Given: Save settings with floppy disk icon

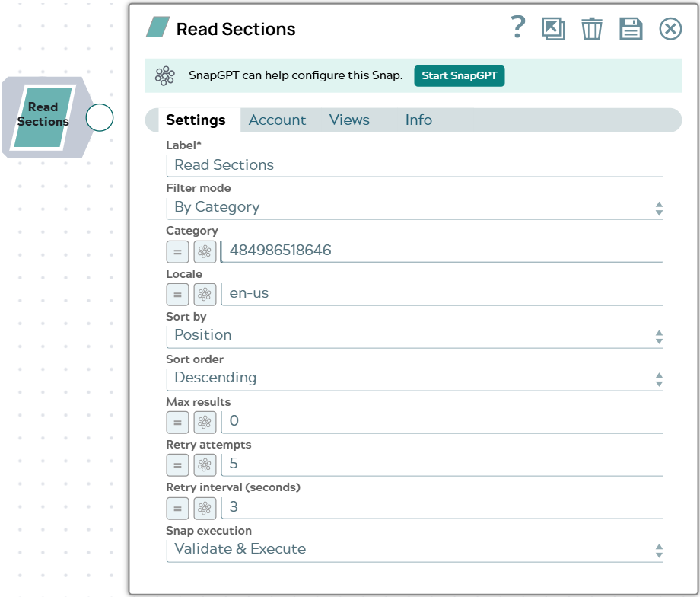Looking at the screenshot, I should tap(631, 29).
